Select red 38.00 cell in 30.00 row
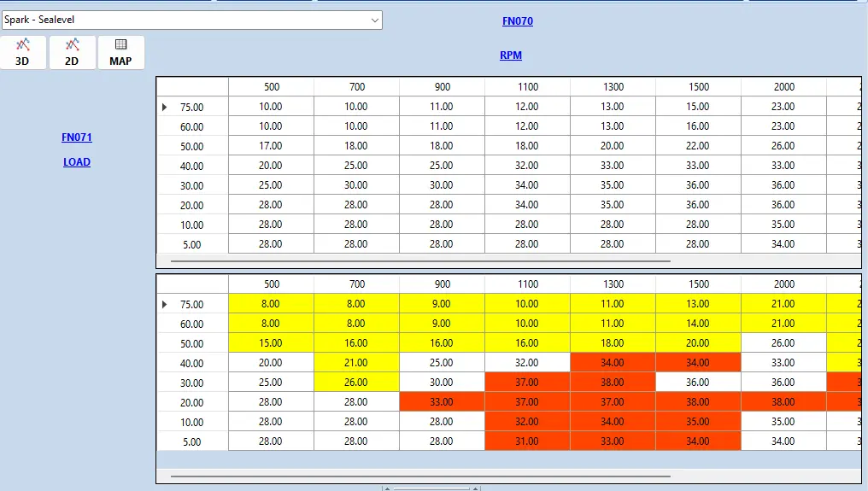The width and height of the screenshot is (868, 491). click(x=613, y=383)
